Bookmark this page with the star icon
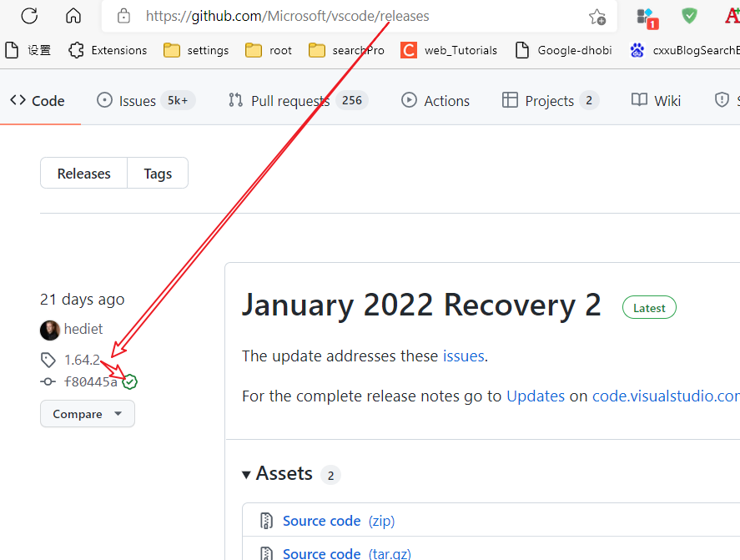740x560 pixels. click(597, 17)
